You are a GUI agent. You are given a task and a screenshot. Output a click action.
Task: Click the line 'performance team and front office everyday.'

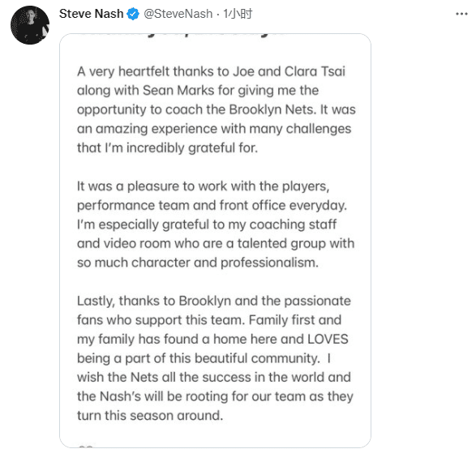pyautogui.click(x=212, y=205)
